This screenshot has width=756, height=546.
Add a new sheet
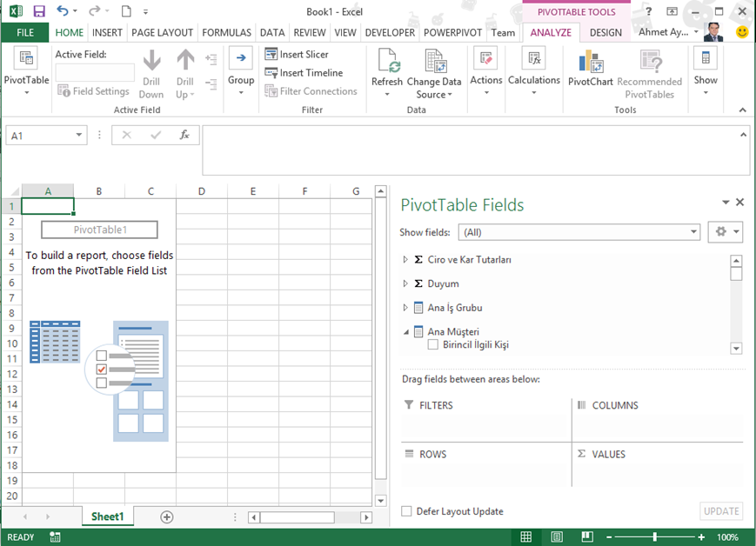tap(166, 517)
